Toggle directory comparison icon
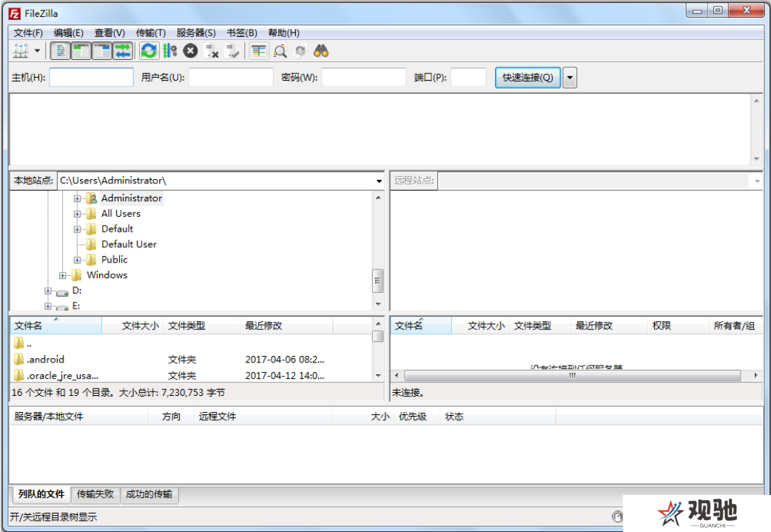Image resolution: width=771 pixels, height=532 pixels. point(280,50)
